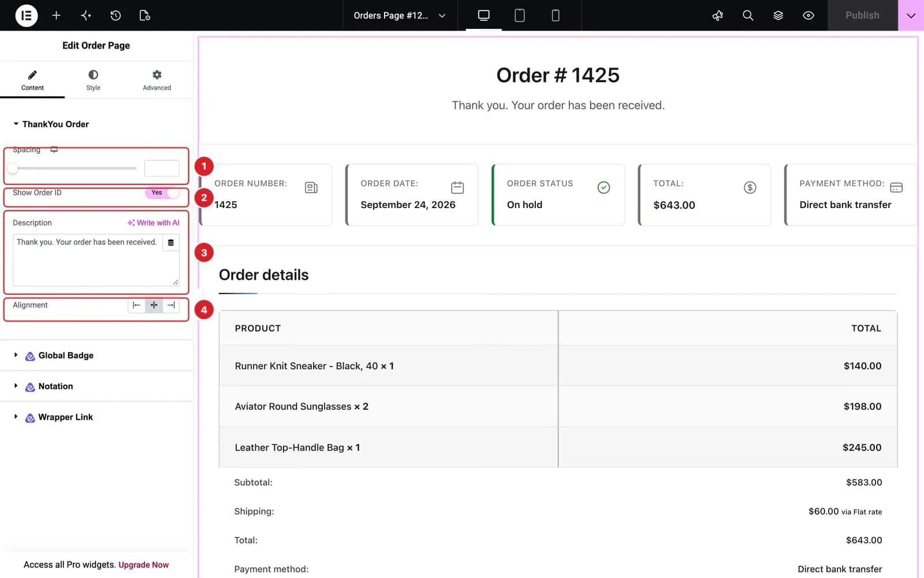The image size is (924, 578).
Task: Open the AI sparkle tool in the top bar
Action: (86, 16)
